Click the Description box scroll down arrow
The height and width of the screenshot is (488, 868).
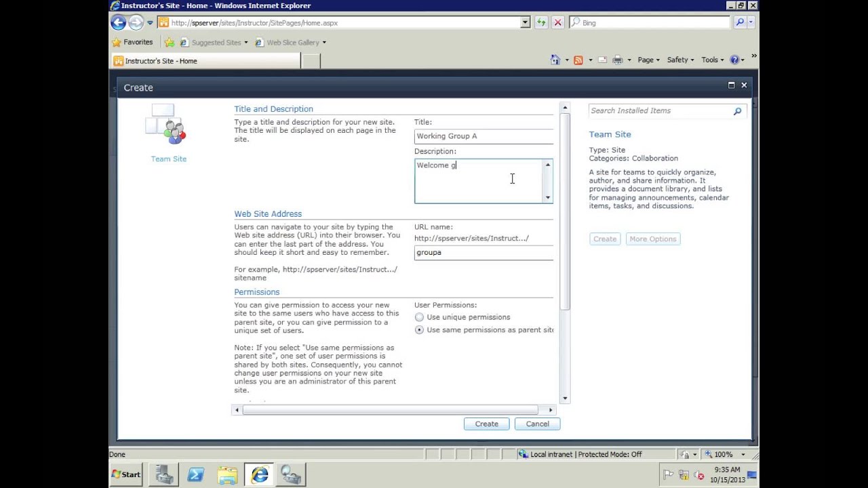pyautogui.click(x=548, y=198)
